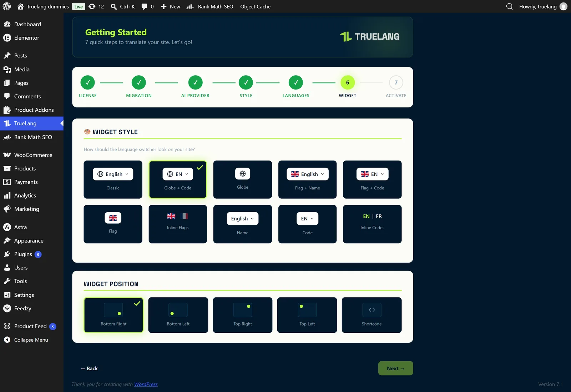571x392 pixels.
Task: Click the Feedzy icon in sidebar
Action: pyautogui.click(x=7, y=309)
